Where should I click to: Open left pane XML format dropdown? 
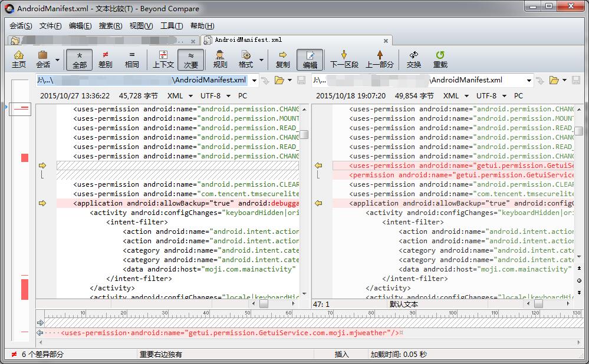click(190, 96)
